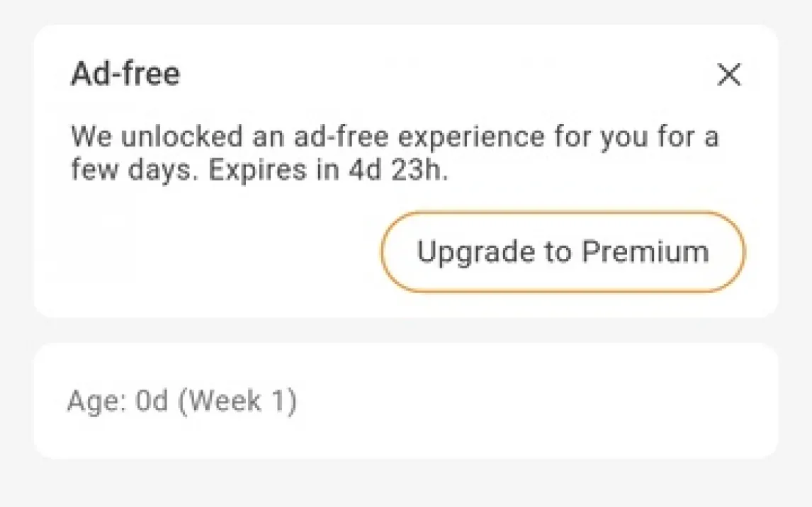This screenshot has width=812, height=507.
Task: Click the 'Age:' label text
Action: (x=96, y=401)
